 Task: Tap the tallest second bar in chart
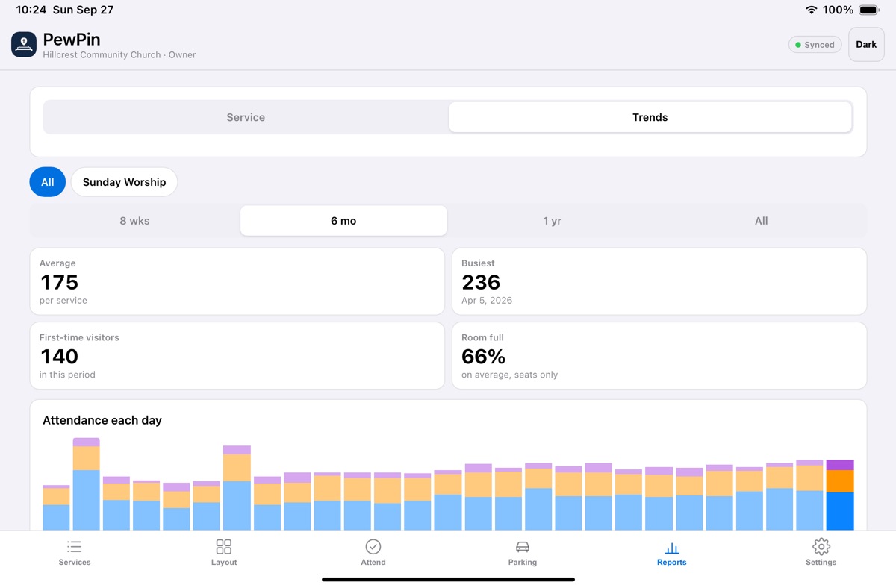coord(87,484)
